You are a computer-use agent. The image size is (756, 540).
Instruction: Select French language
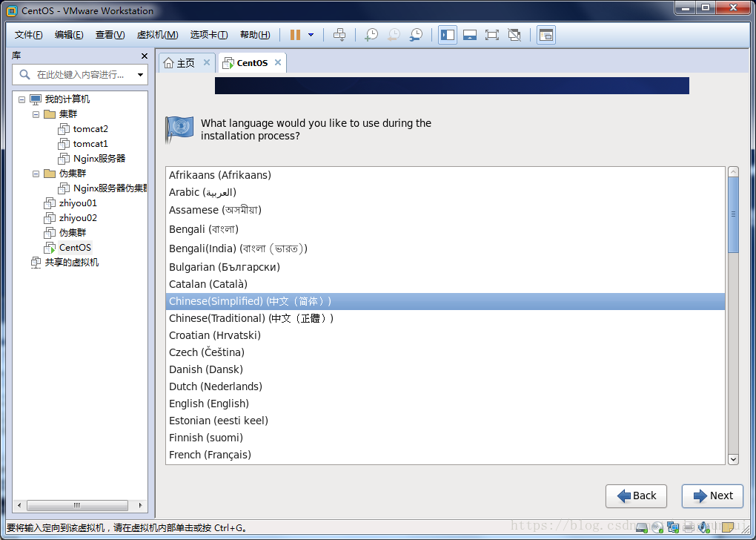coord(445,455)
